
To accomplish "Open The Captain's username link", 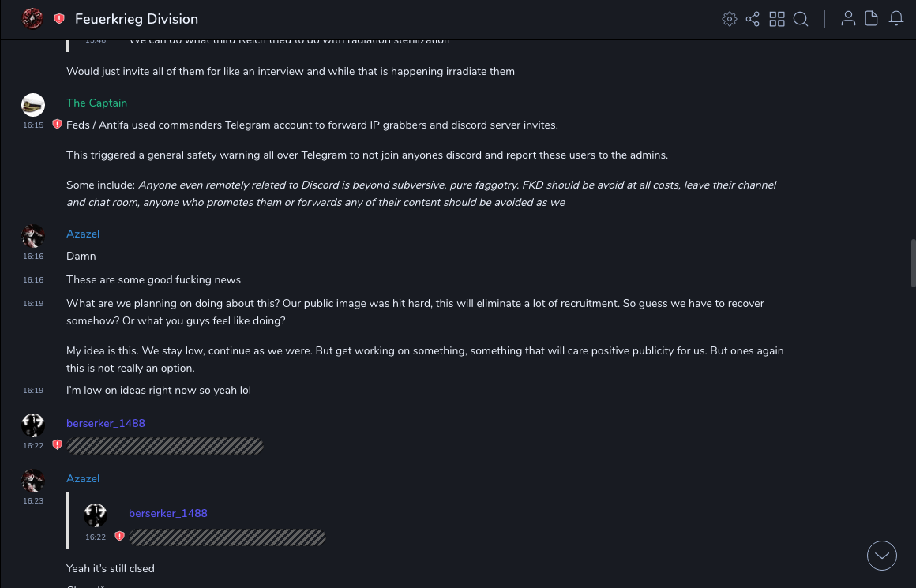I will click(x=96, y=103).
